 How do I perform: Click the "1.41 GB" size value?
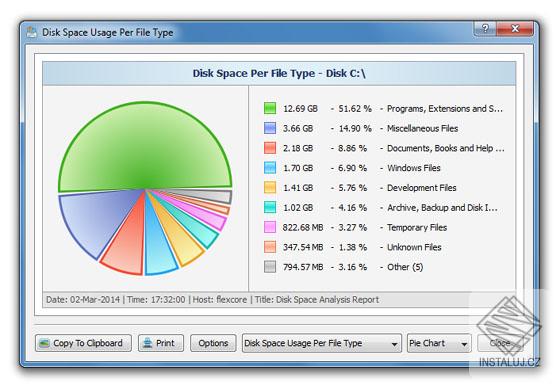coord(298,188)
